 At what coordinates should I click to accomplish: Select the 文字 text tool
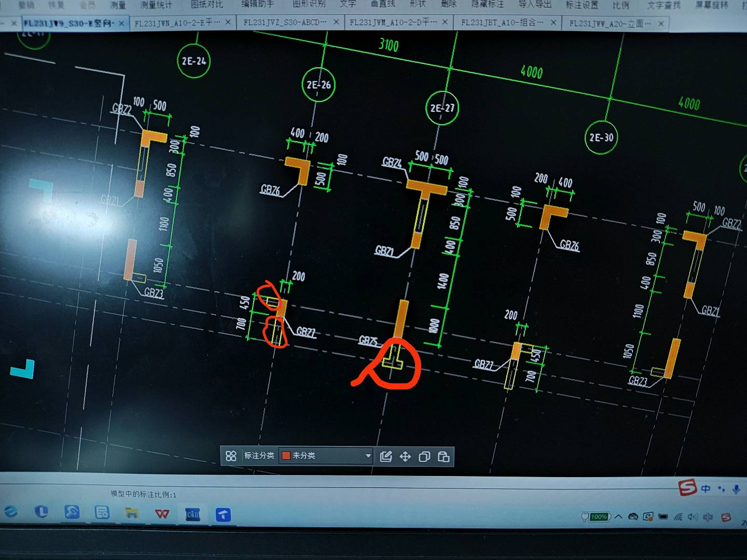pos(348,4)
